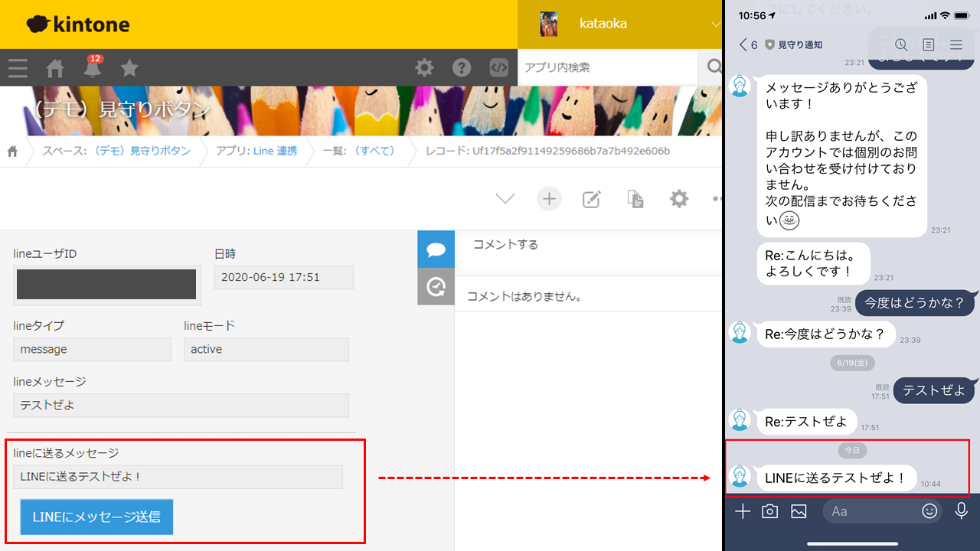The height and width of the screenshot is (551, 980).
Task: Switch to the comments tab icon
Action: 436,249
